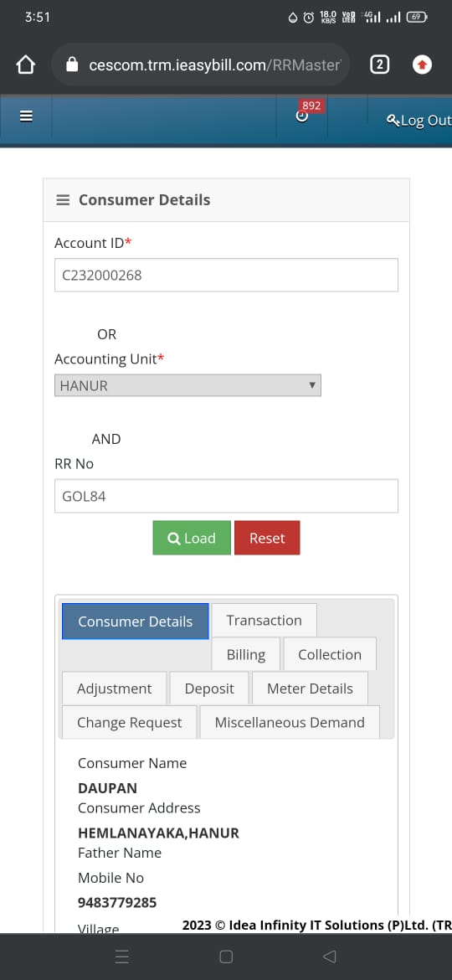
Task: Click the green Load button
Action: [192, 538]
